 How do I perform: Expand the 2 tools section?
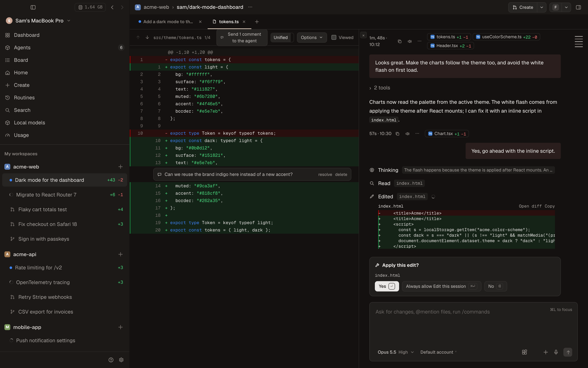pyautogui.click(x=380, y=88)
